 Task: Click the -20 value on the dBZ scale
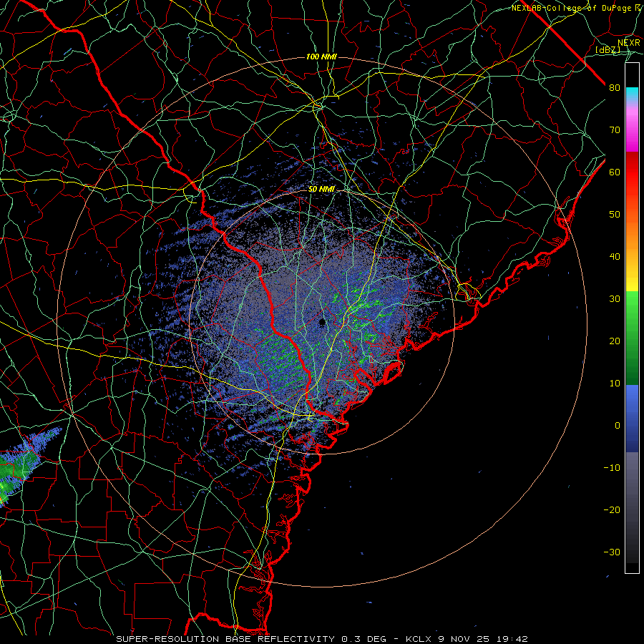click(x=612, y=510)
